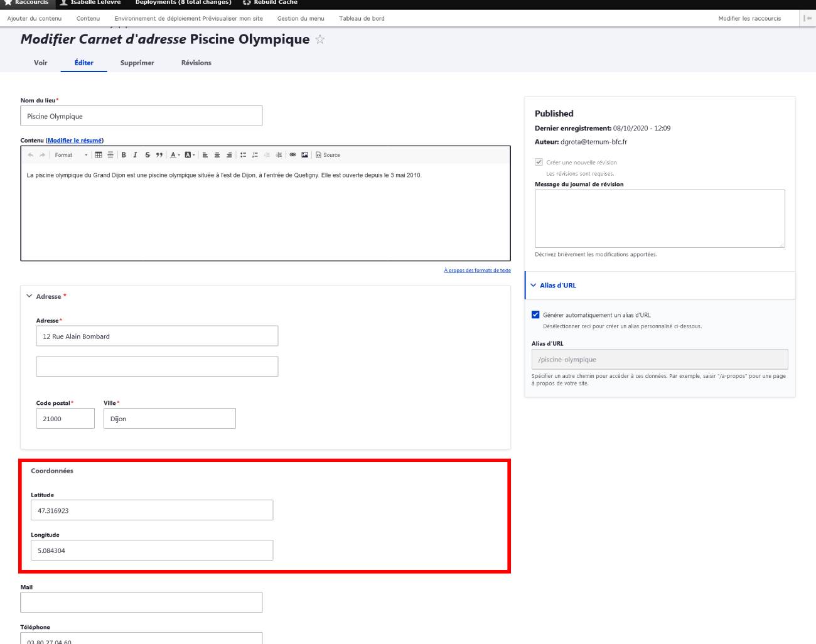
Task: Open the Supprimer tab
Action: point(137,63)
